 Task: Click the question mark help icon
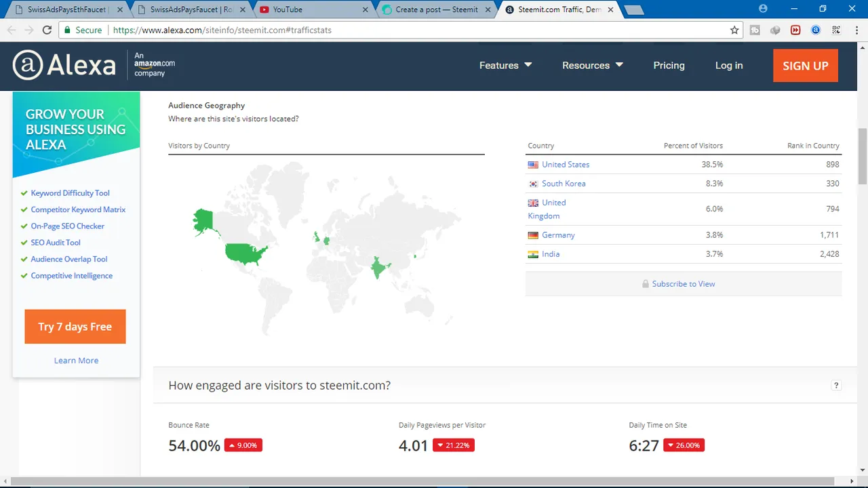coord(836,386)
